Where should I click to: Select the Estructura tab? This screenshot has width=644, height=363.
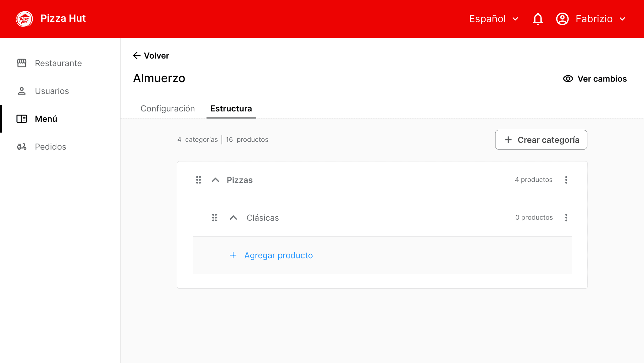point(231,109)
